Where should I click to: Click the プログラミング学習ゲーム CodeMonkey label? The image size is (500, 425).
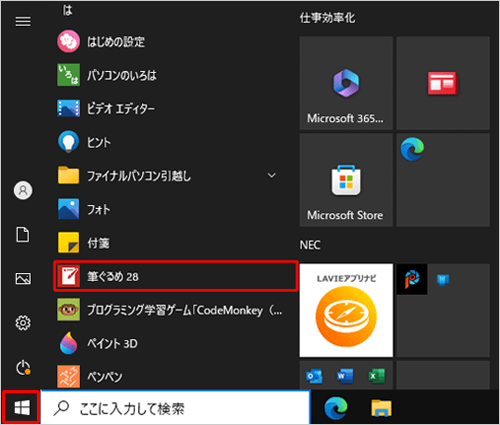point(184,310)
